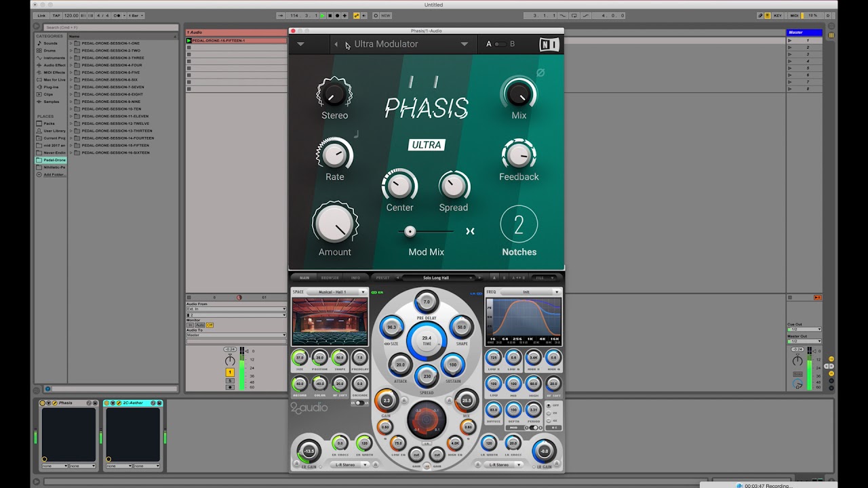Open Audio From Ext. In dropdown
The width and height of the screenshot is (868, 488).
[236, 309]
